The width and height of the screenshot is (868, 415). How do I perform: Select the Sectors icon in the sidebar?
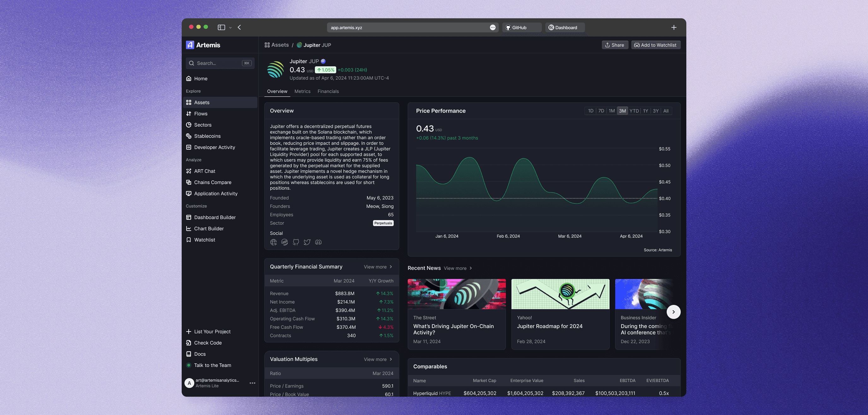tap(189, 125)
